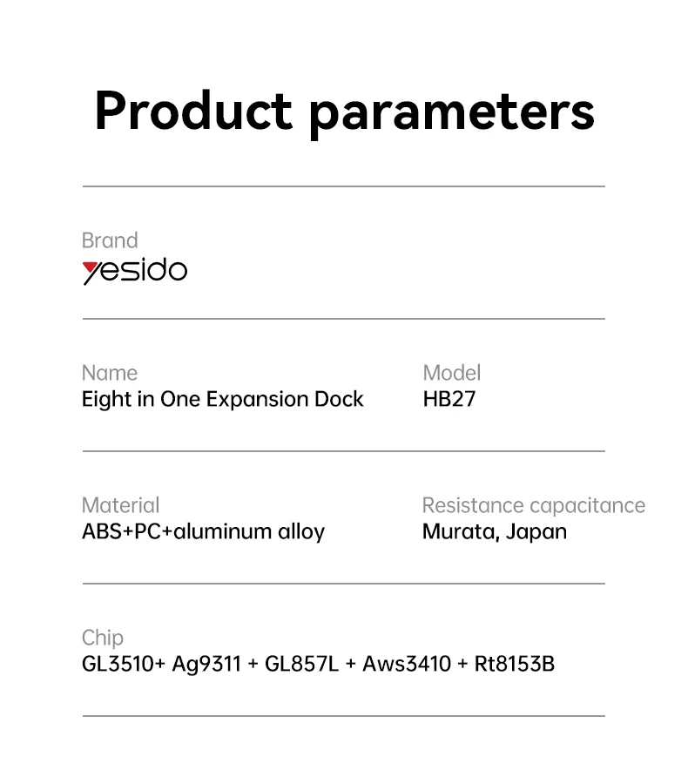Select the Murata, Japan value

click(494, 531)
